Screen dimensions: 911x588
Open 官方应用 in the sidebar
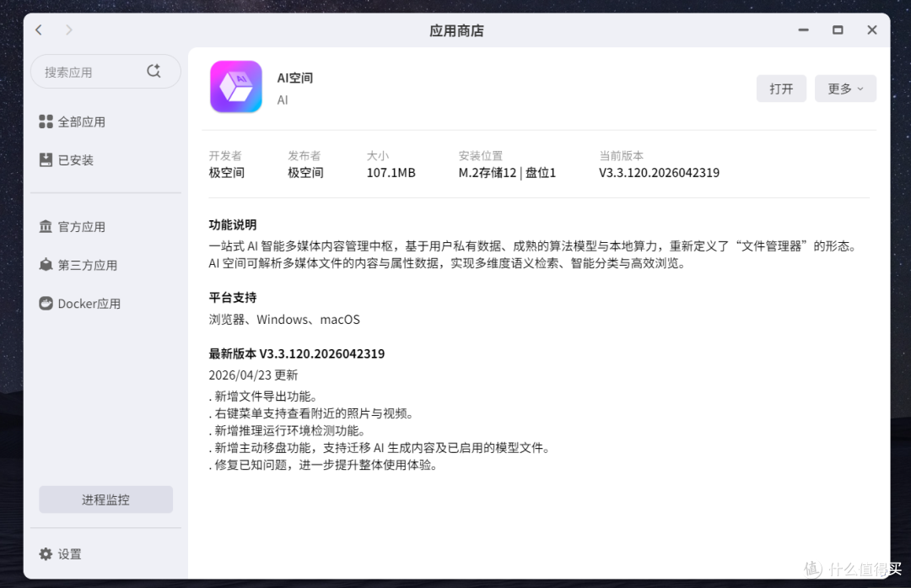[x=73, y=227]
